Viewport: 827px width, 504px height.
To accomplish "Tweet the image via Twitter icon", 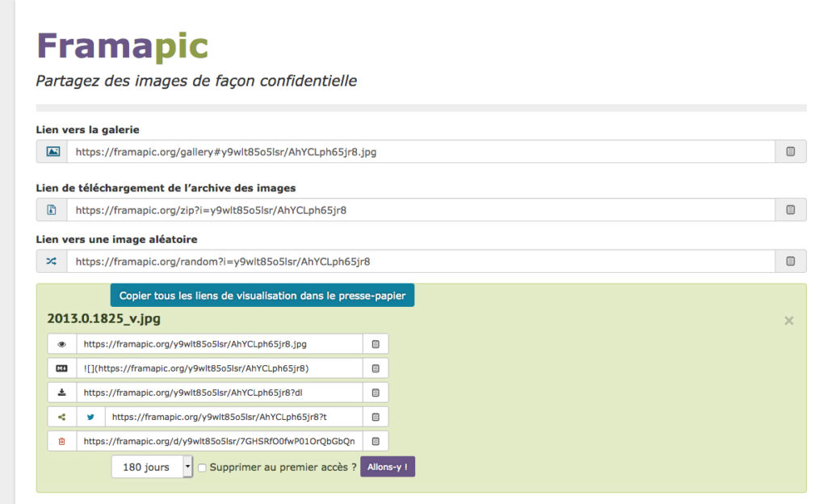I will point(90,417).
